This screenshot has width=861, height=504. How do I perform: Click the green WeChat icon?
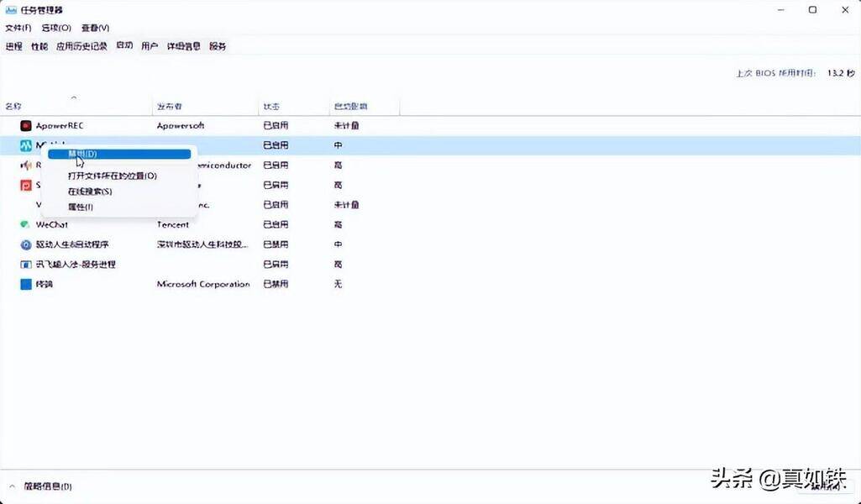coord(24,224)
